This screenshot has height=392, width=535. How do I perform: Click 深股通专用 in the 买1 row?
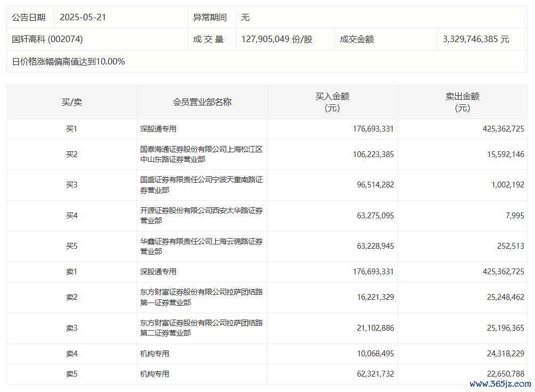[x=158, y=129]
